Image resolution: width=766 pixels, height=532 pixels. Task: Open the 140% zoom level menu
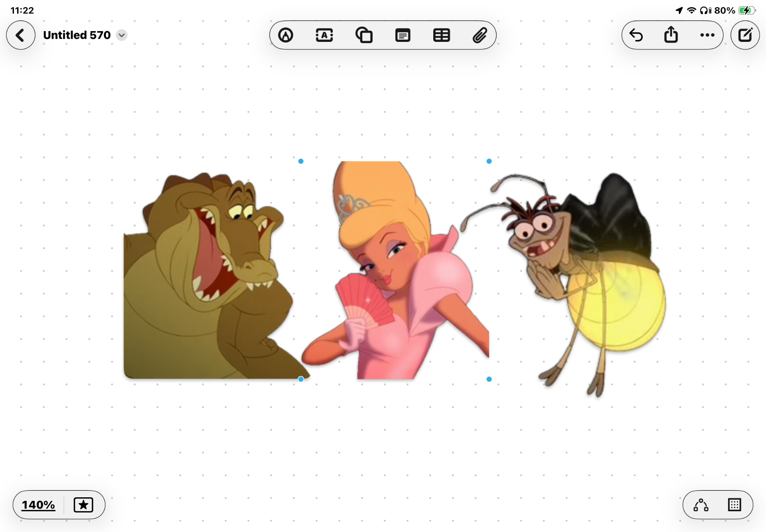click(38, 505)
